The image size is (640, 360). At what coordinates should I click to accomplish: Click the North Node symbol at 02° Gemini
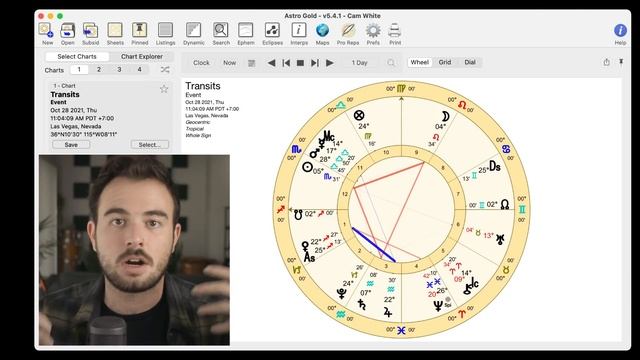505,204
